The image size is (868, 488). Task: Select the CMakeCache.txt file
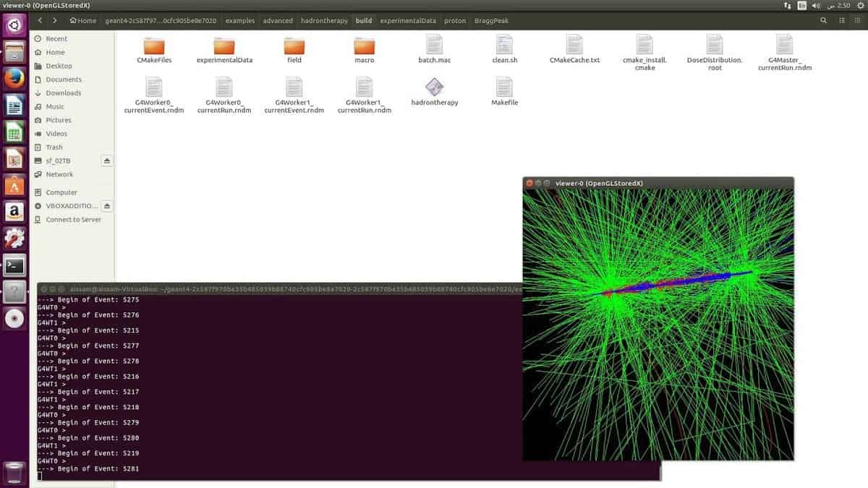pos(575,50)
